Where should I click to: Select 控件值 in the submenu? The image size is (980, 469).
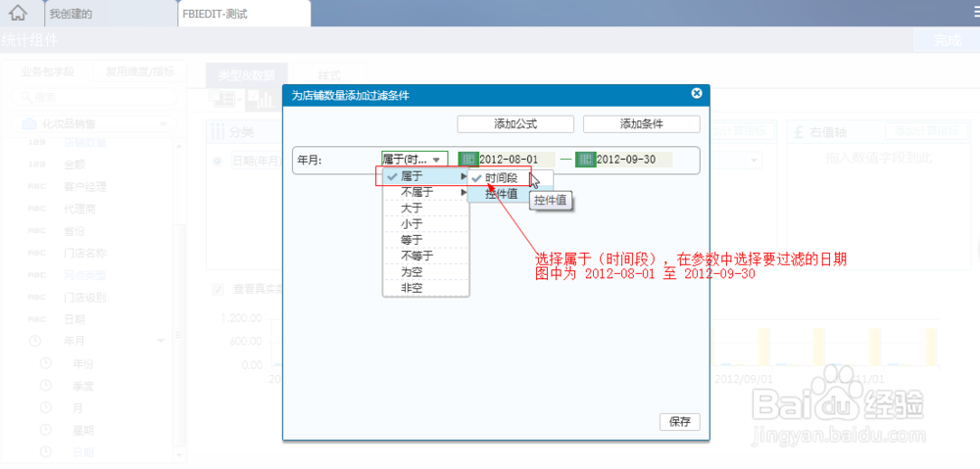(501, 194)
